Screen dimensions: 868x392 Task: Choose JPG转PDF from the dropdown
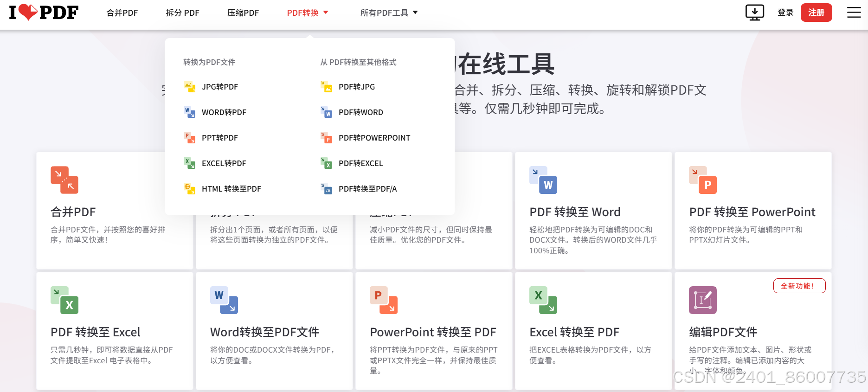click(220, 87)
